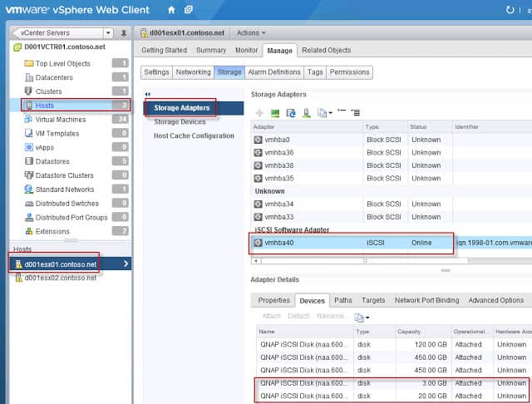The image size is (532, 404).
Task: Open Permissions sub-tab
Action: (349, 72)
